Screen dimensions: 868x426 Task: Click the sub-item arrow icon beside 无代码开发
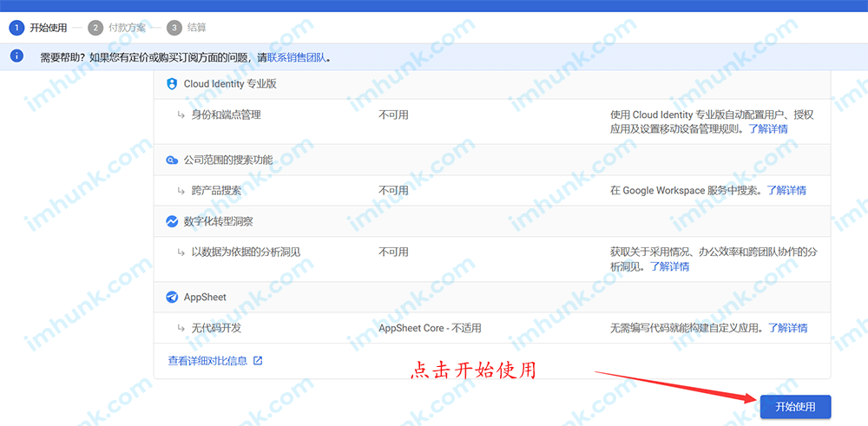tap(181, 328)
